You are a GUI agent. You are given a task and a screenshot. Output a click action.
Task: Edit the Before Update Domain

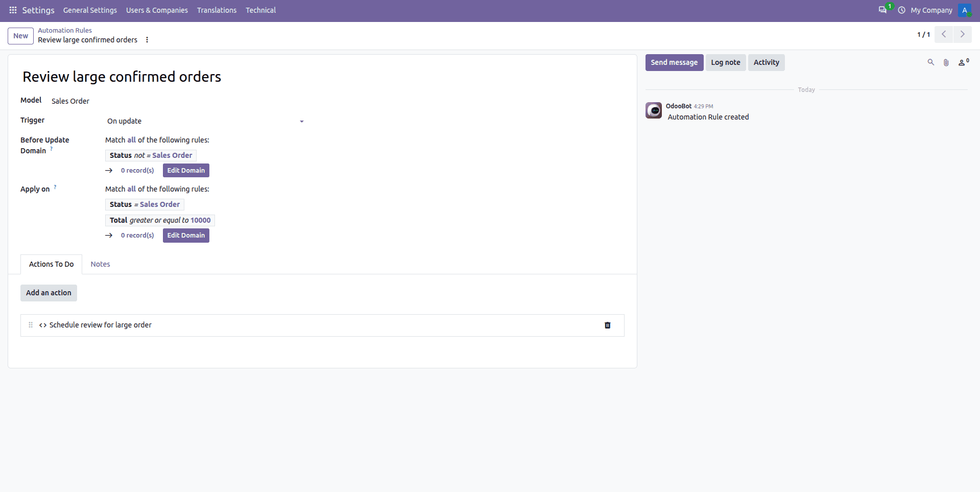186,171
